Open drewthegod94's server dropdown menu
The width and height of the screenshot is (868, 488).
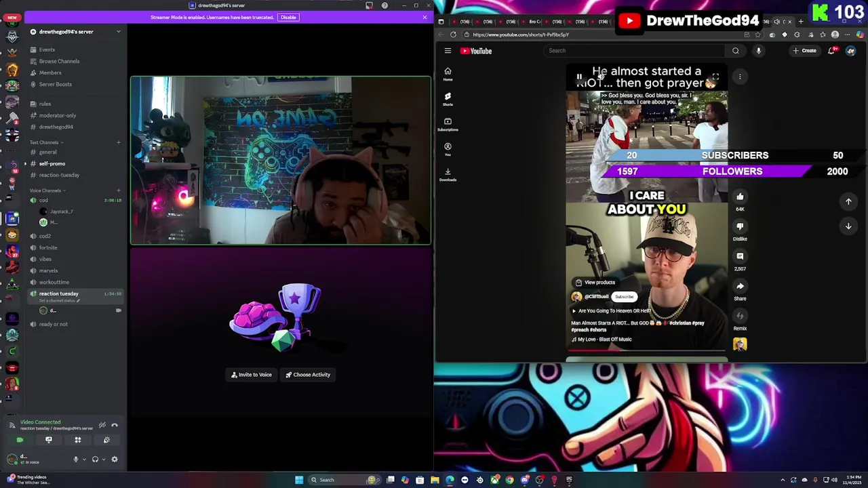tap(118, 32)
